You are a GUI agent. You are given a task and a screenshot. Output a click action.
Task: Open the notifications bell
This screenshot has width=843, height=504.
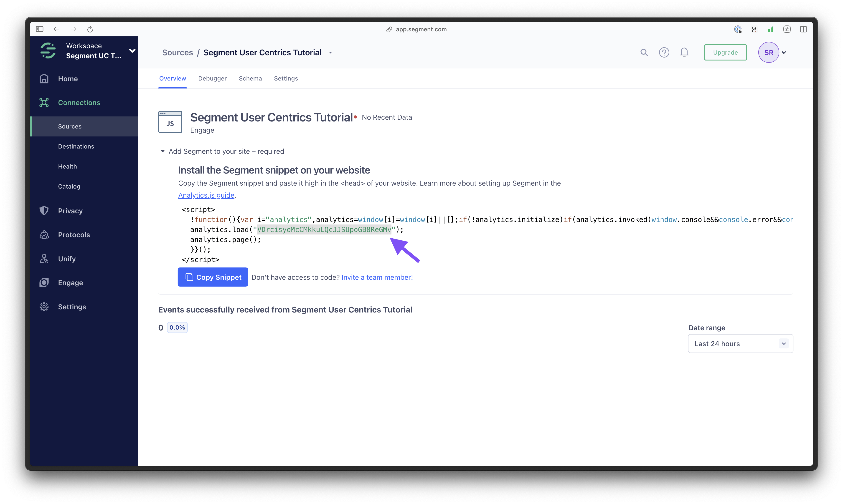click(684, 52)
